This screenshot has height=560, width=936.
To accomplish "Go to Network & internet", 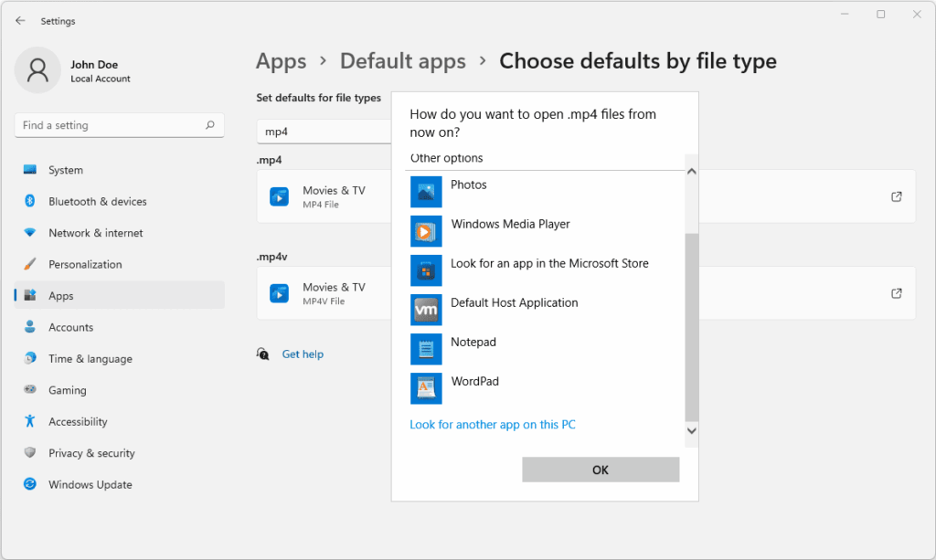I will tap(120, 233).
